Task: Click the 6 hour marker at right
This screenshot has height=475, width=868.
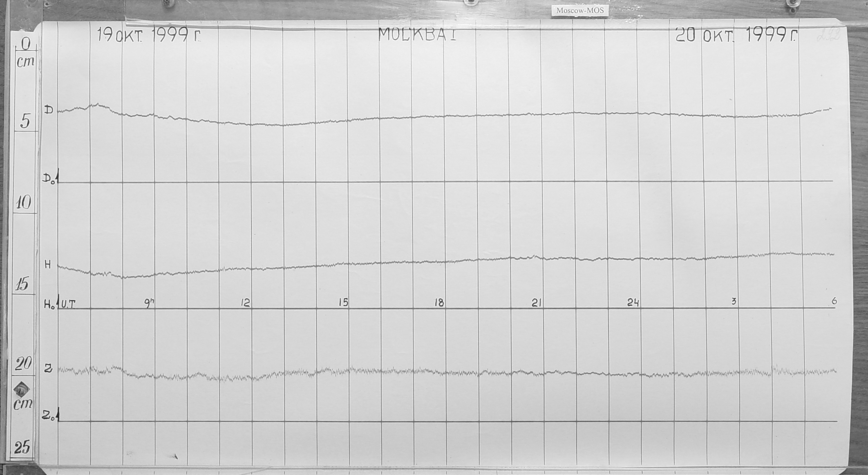Action: point(834,301)
